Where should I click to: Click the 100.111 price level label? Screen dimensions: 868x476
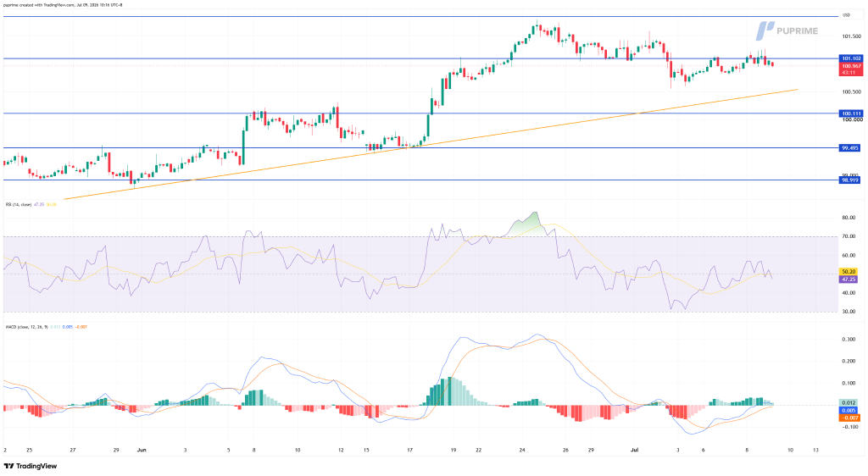tap(851, 113)
